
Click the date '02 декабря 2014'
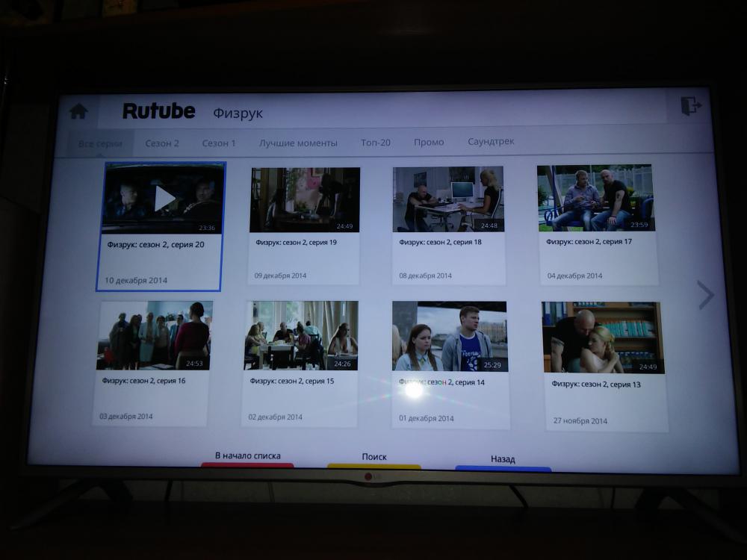(x=275, y=417)
